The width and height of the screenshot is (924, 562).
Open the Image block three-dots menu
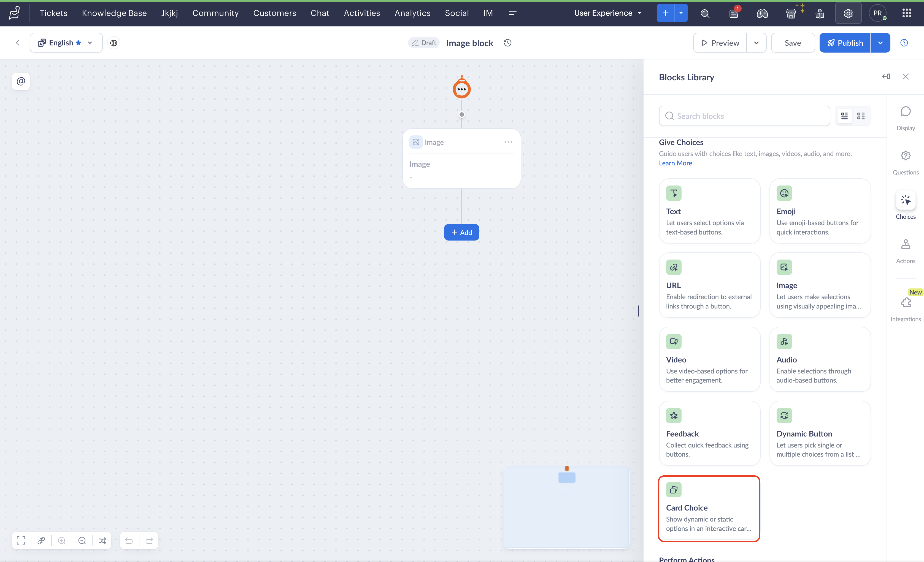click(508, 142)
